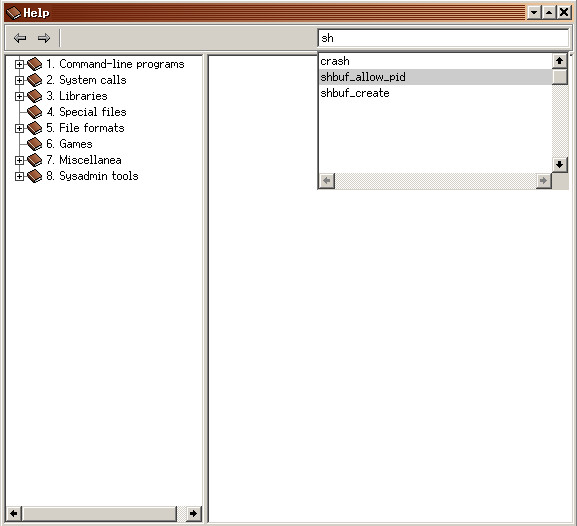Click suggestion list vertical scroll thumb
Viewport: 577px width, 526px height.
pyautogui.click(x=559, y=77)
